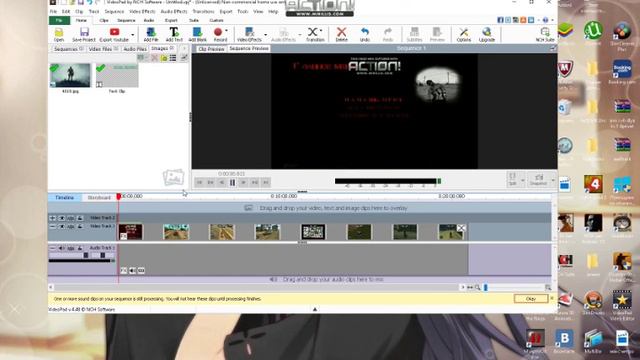Open NCH Suite from toolbar
Screen dimensions: 640x360
pyautogui.click(x=545, y=34)
